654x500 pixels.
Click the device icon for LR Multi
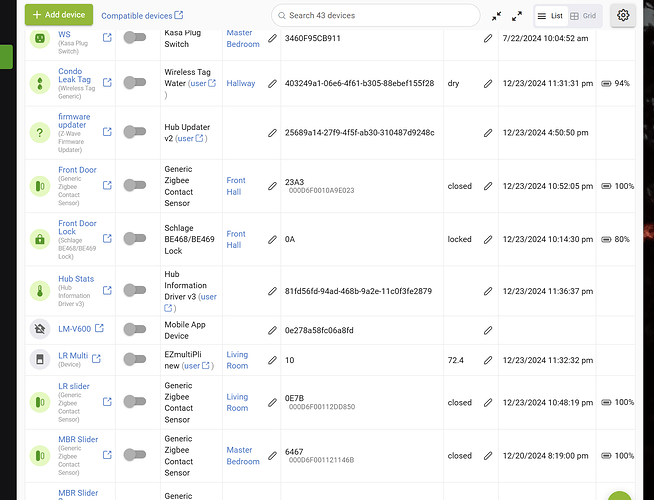click(40, 359)
